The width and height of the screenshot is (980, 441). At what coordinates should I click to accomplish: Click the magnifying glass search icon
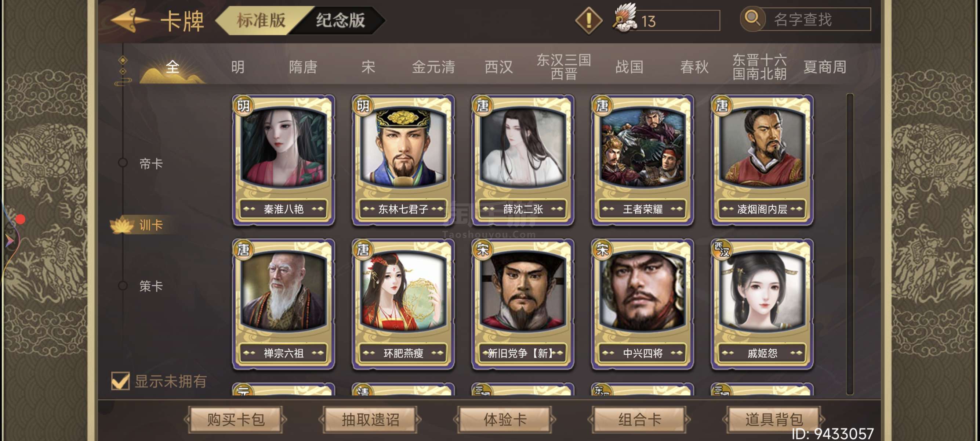(752, 18)
